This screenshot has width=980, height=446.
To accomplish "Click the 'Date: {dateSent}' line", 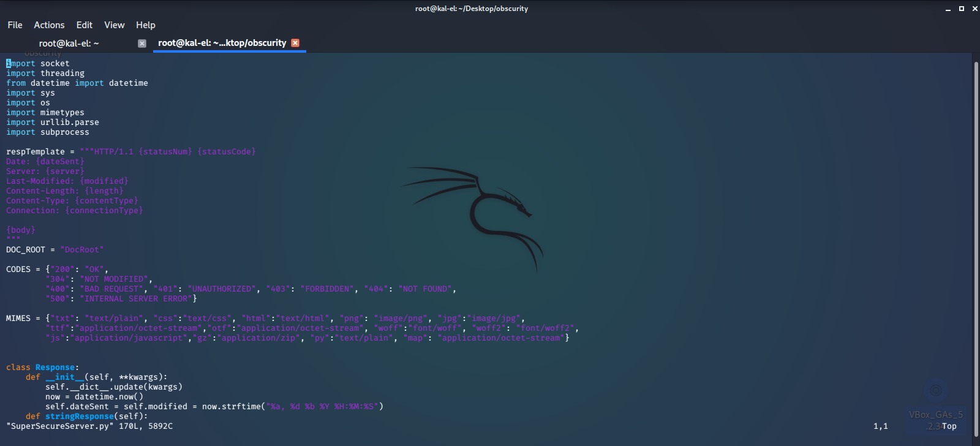I will click(45, 162).
